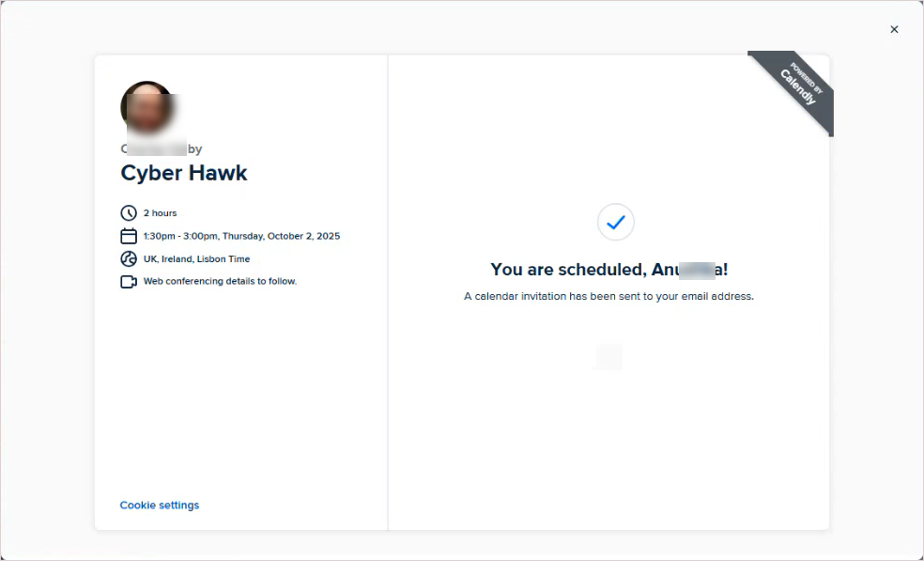
Task: Click the You are scheduled heading
Action: point(609,270)
